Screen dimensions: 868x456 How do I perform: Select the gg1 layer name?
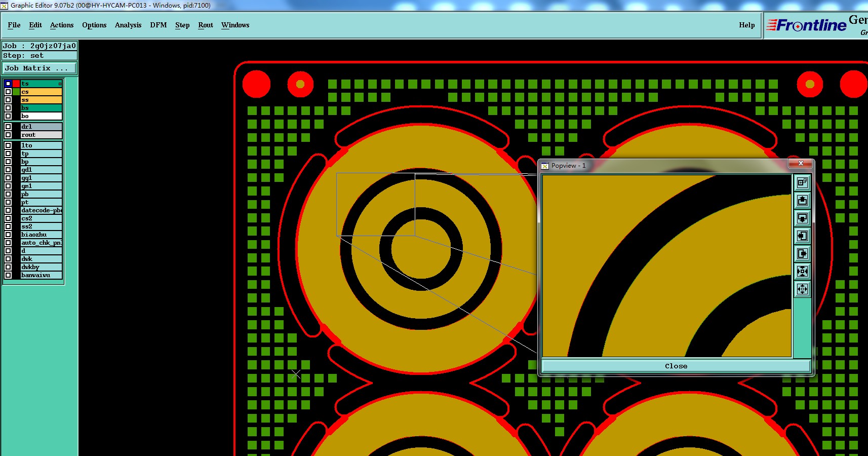pyautogui.click(x=41, y=178)
